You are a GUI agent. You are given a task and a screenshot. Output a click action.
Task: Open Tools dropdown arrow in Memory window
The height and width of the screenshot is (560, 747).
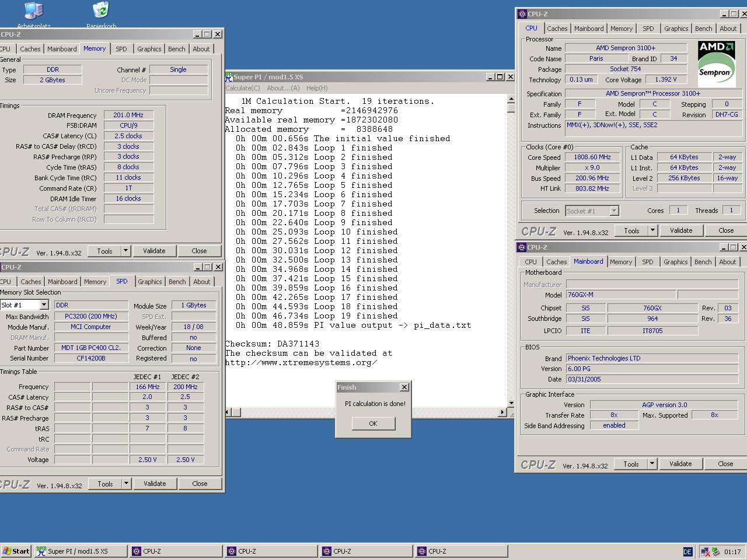click(125, 251)
